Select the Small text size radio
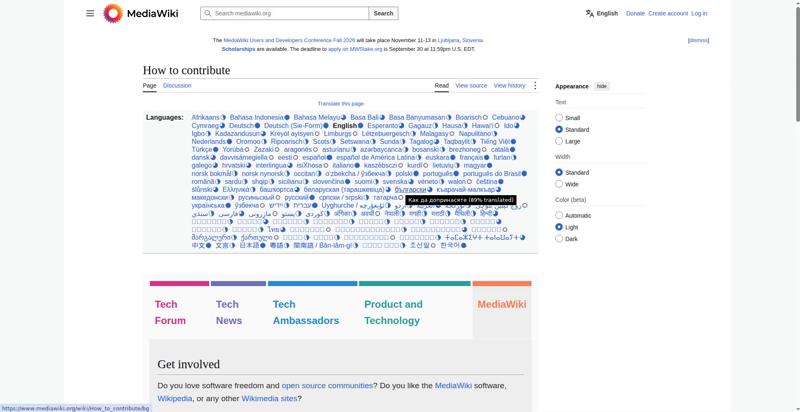This screenshot has height=412, width=800. [x=559, y=118]
